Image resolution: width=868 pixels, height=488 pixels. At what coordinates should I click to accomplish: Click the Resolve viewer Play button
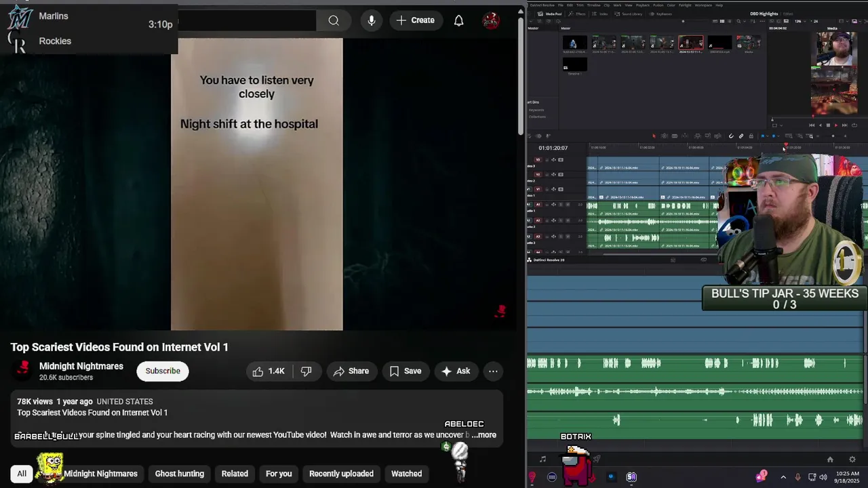[836, 125]
